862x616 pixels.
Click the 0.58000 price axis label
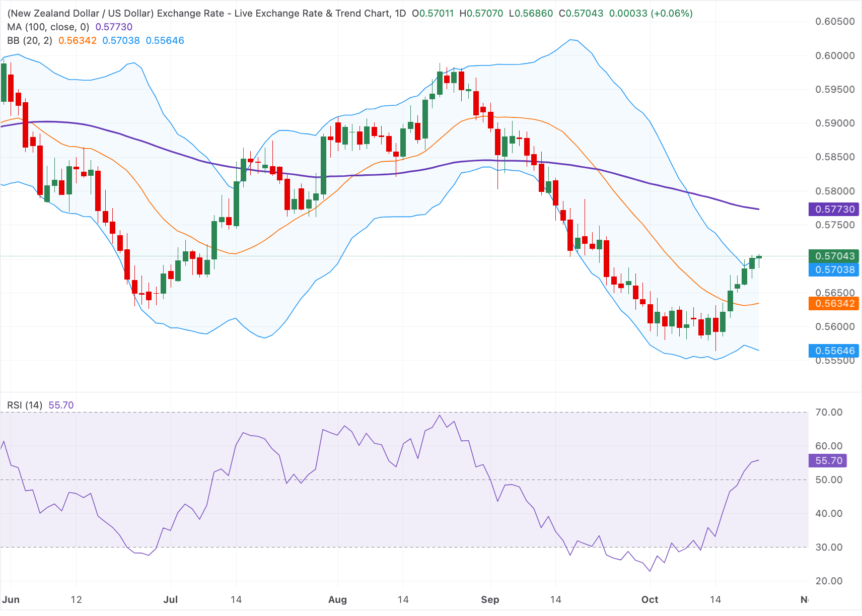pyautogui.click(x=835, y=191)
